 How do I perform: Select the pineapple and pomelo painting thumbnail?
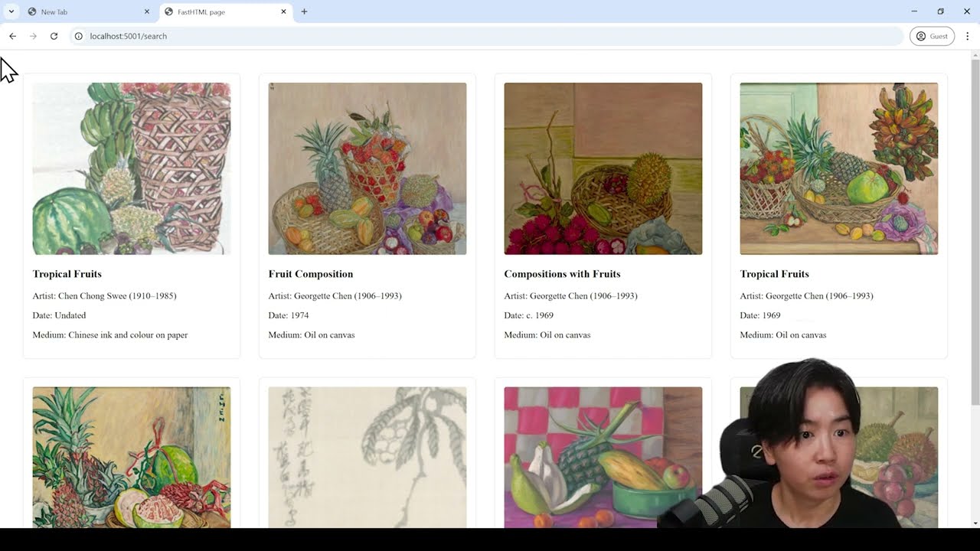[132, 457]
